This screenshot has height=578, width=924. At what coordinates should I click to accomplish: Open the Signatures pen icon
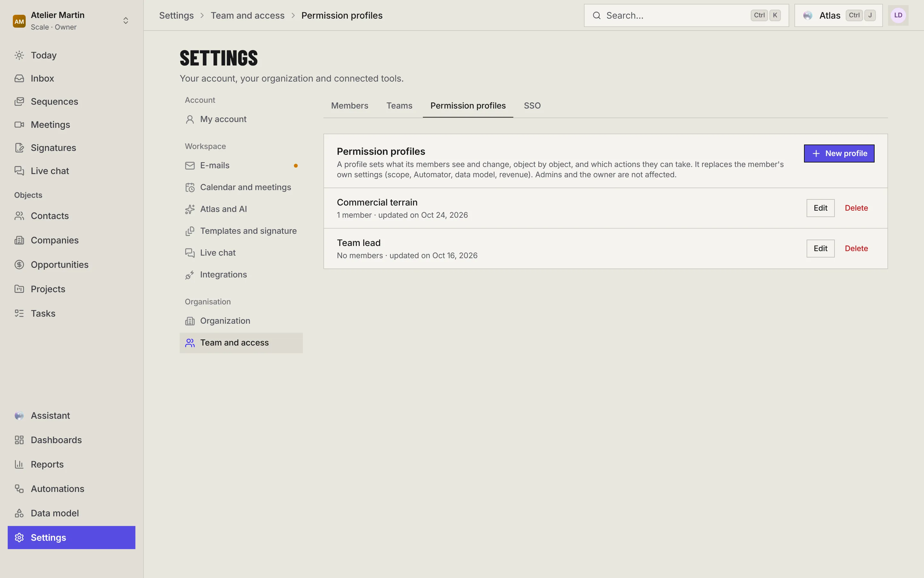(x=19, y=148)
